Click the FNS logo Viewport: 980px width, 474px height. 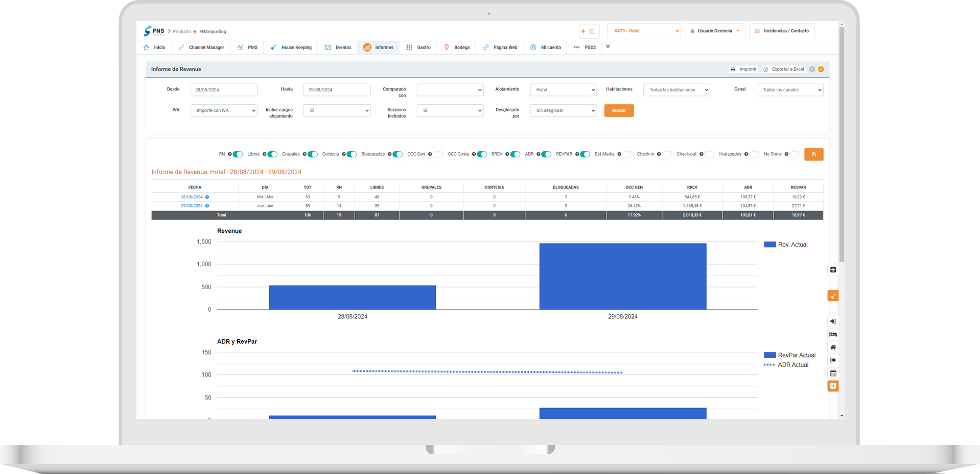tap(154, 31)
